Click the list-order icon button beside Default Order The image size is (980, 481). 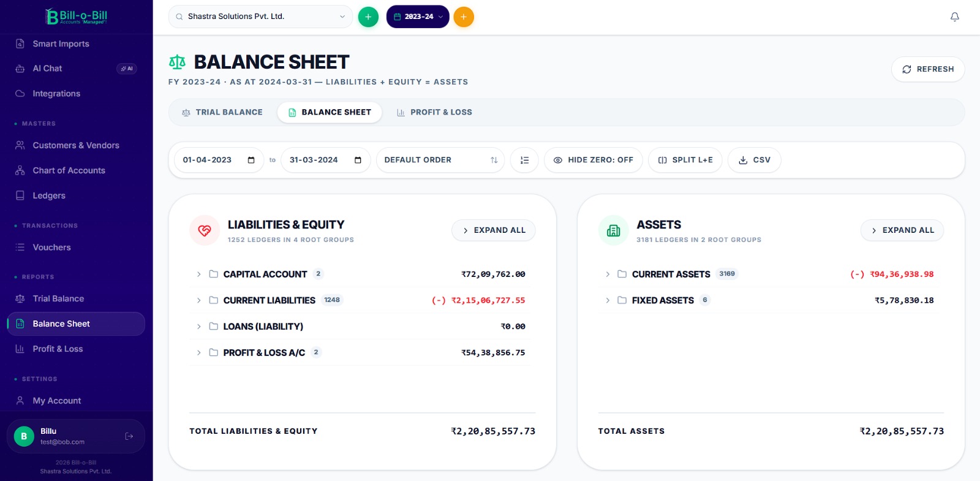point(524,160)
